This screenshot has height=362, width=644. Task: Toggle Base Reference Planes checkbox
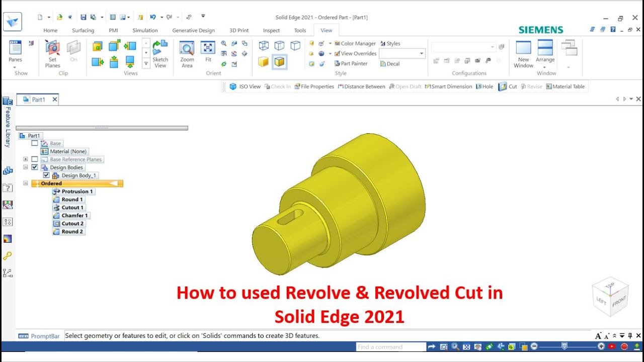35,159
